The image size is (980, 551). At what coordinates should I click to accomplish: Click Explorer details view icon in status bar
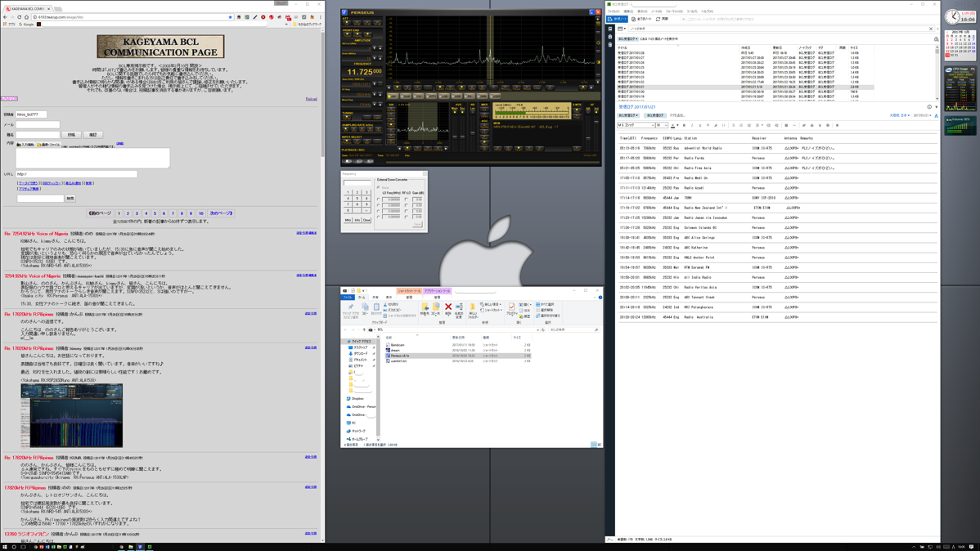pyautogui.click(x=593, y=444)
